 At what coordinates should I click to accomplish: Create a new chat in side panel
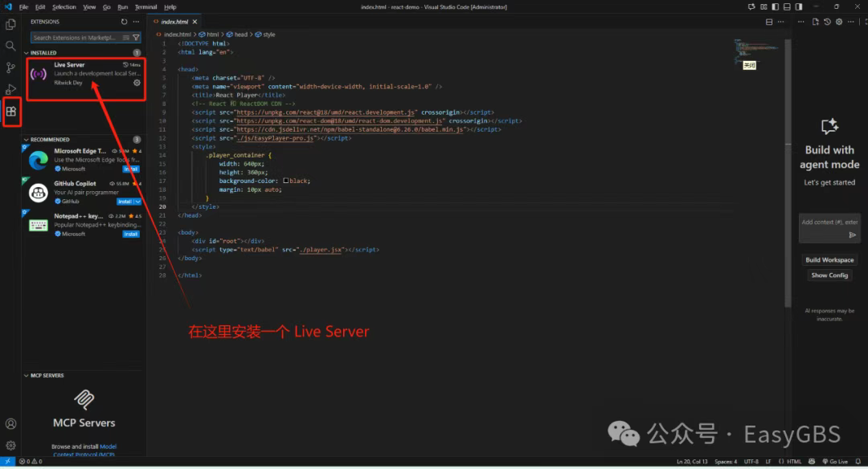pos(816,22)
